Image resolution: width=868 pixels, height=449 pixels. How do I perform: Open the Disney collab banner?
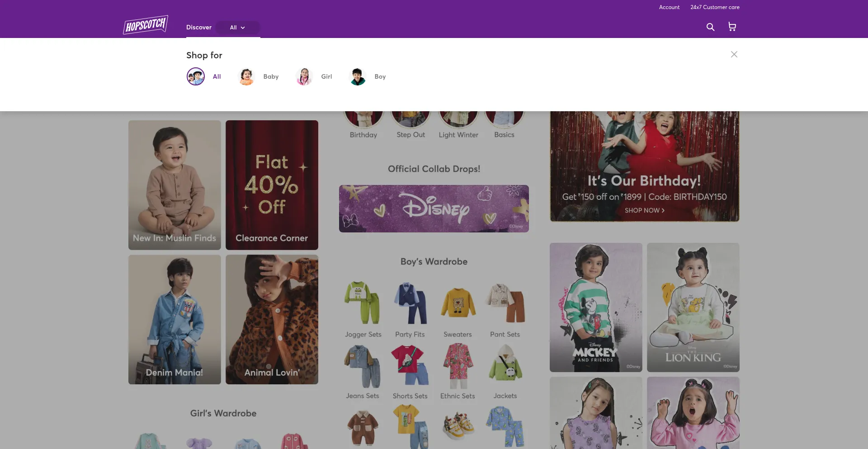click(x=434, y=208)
